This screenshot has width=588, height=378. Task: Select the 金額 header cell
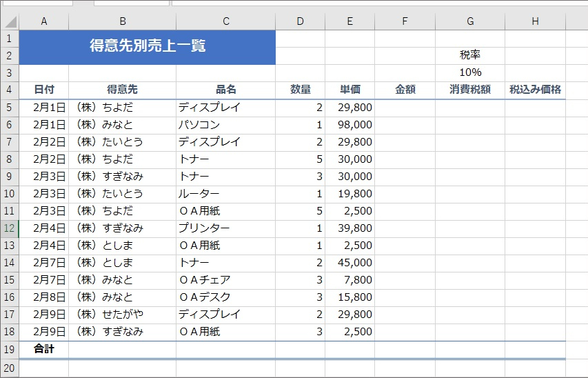405,90
